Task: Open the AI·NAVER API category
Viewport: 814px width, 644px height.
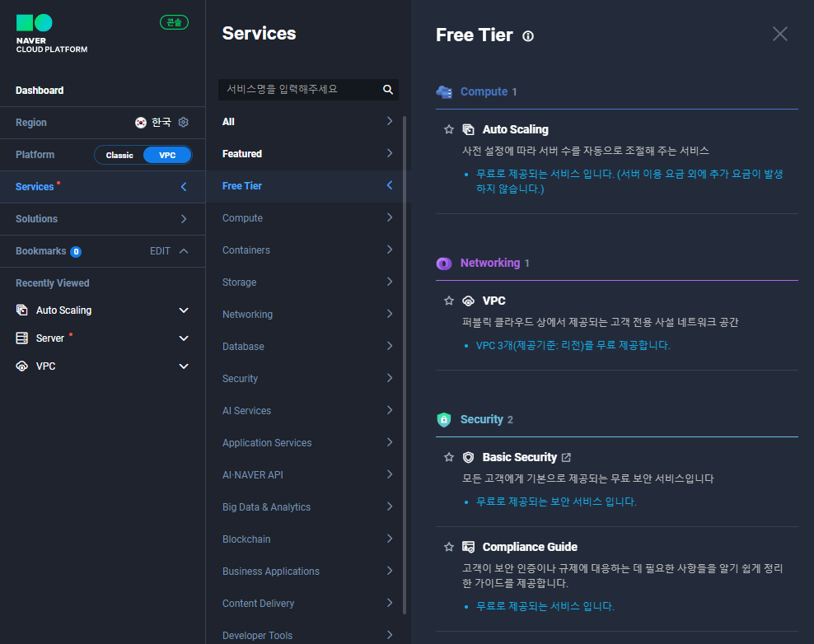Action: [x=308, y=476]
